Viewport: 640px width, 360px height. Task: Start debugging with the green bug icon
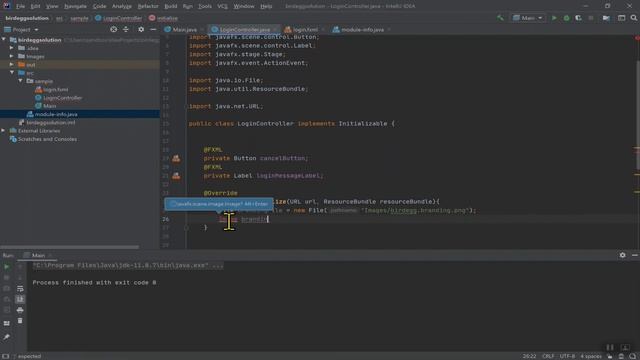(x=566, y=18)
